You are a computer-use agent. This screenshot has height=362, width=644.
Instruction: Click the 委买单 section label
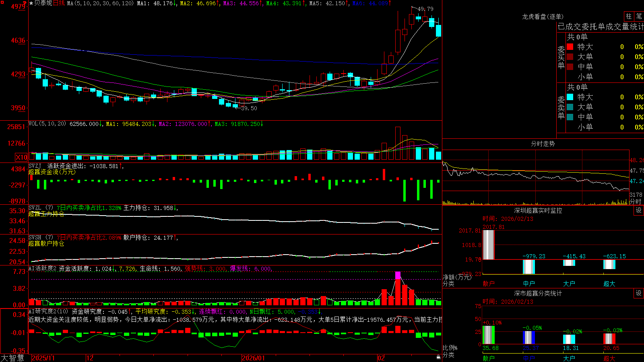point(561,57)
